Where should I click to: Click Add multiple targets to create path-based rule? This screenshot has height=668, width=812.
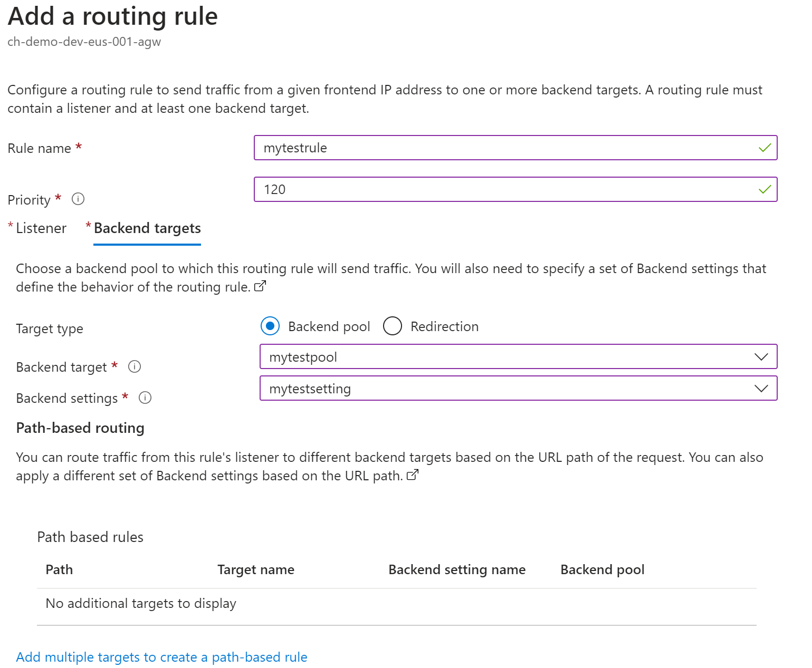161,657
